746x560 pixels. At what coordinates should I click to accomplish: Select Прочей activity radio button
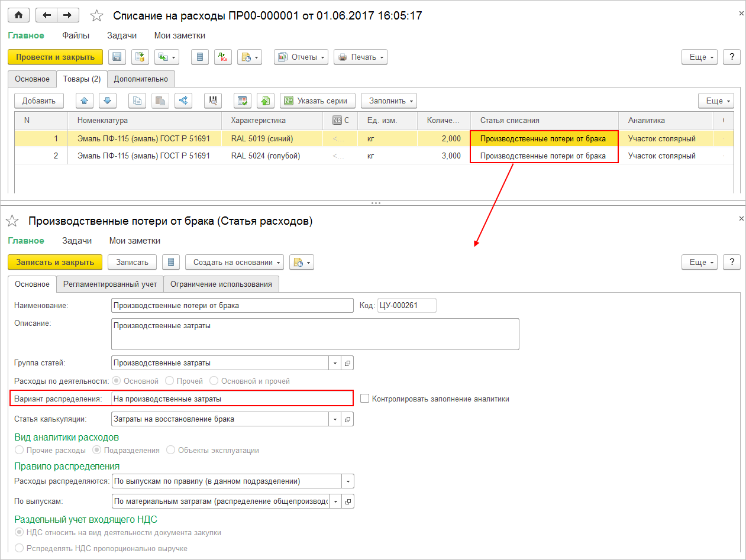pos(170,381)
